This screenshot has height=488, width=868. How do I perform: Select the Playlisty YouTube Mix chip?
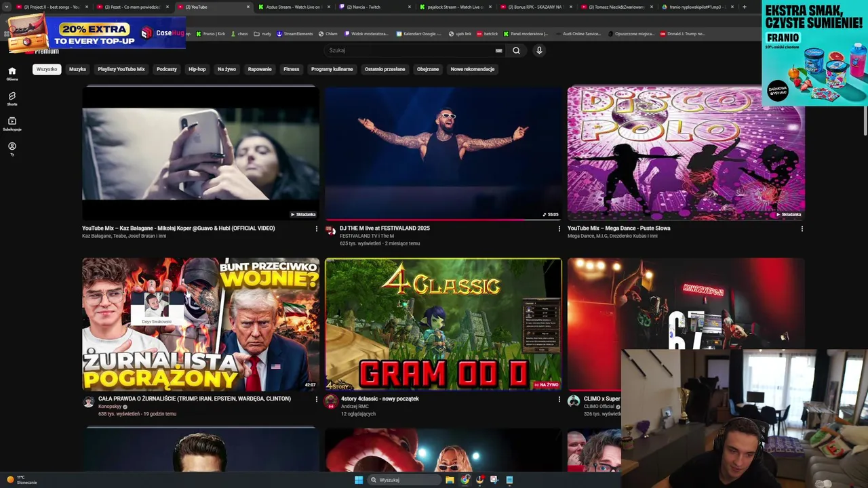tap(121, 69)
